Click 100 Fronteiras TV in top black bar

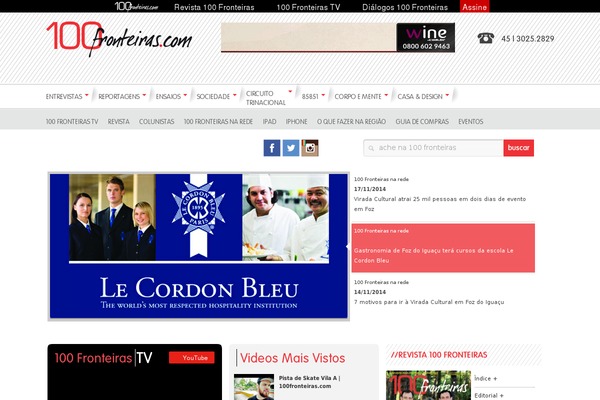pyautogui.click(x=308, y=7)
